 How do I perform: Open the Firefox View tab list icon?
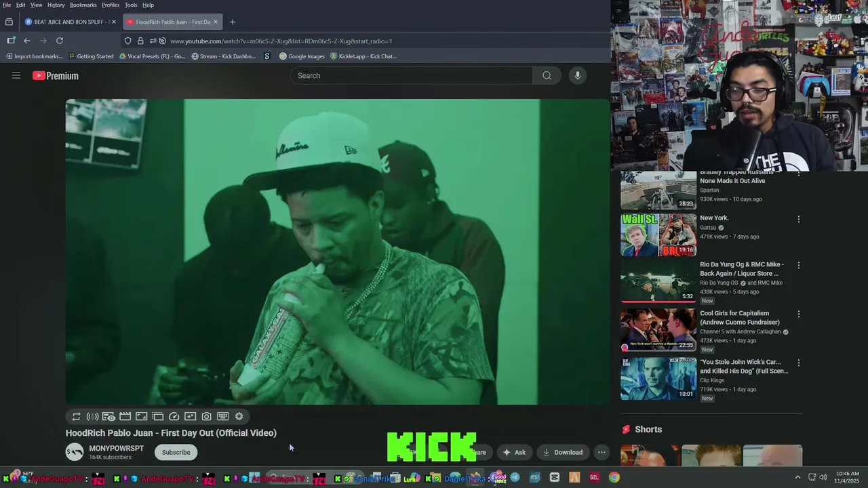9,22
